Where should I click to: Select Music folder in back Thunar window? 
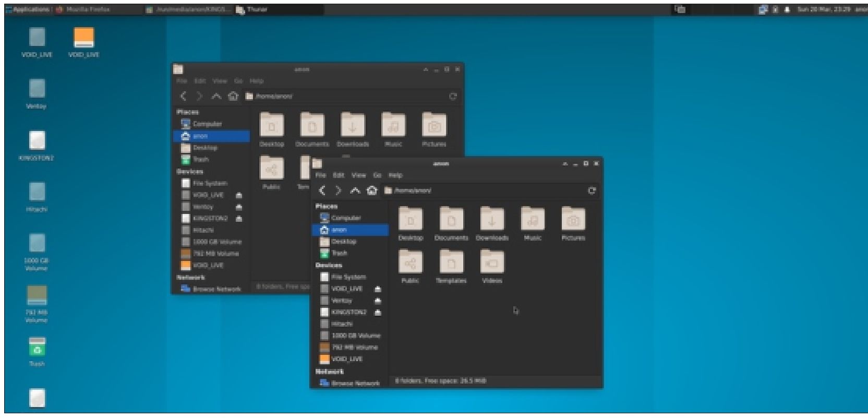click(393, 129)
